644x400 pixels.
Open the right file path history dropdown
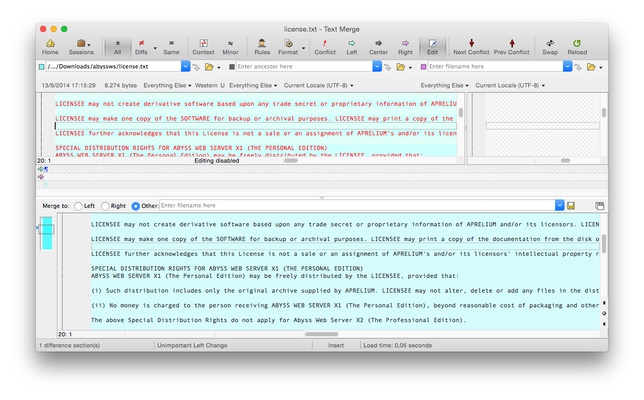point(567,66)
